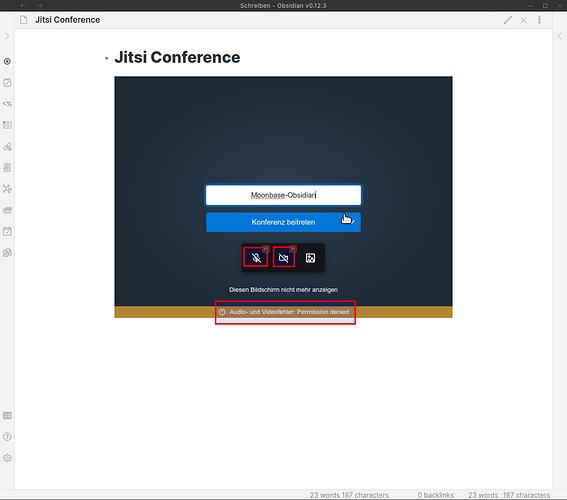Navigate back arrow in title bar
The image size is (567, 500).
pos(23,5)
